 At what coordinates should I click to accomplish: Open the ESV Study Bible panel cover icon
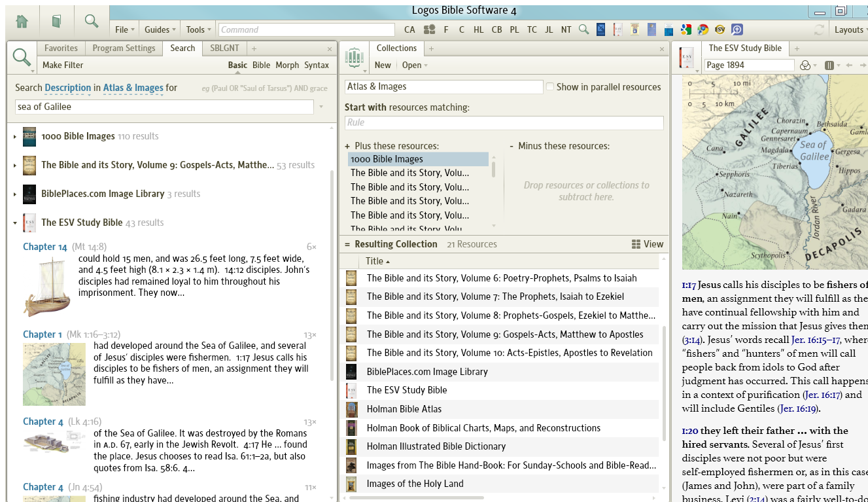coord(687,58)
